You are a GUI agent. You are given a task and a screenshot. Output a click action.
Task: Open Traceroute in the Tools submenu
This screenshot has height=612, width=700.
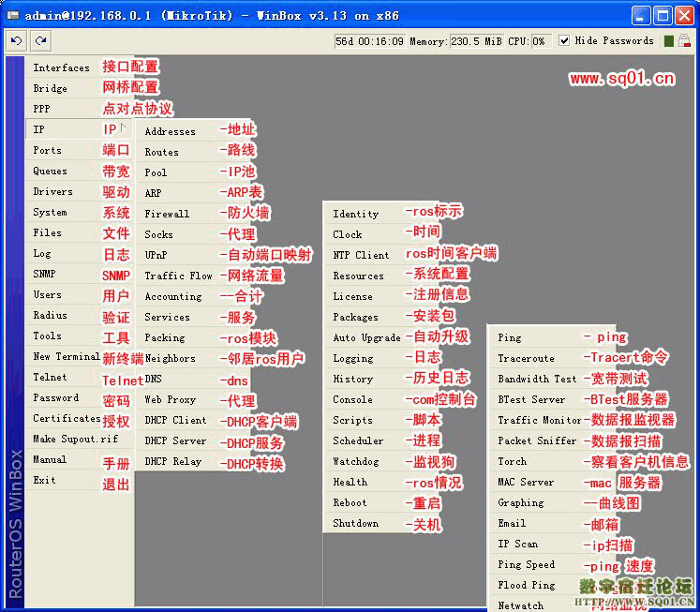[552, 358]
